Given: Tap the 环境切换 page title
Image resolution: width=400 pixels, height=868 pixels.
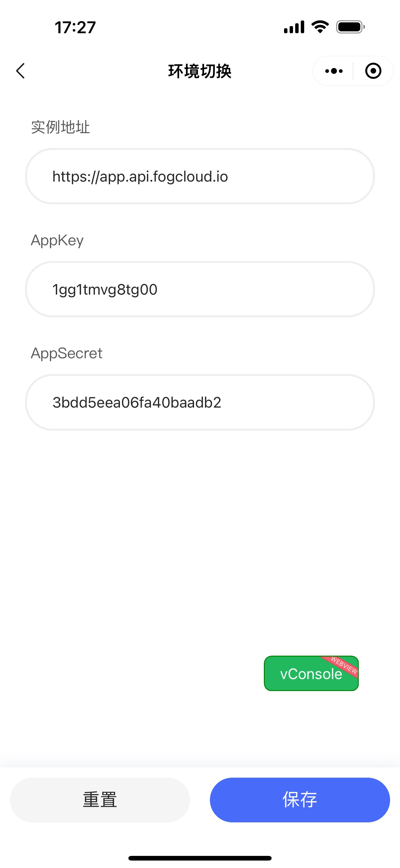Looking at the screenshot, I should pyautogui.click(x=200, y=71).
